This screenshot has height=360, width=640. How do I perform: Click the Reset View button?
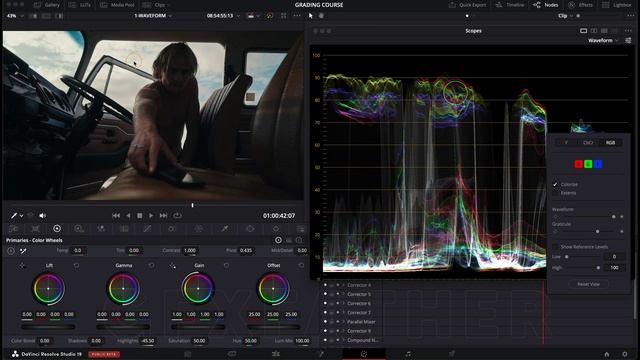point(588,284)
